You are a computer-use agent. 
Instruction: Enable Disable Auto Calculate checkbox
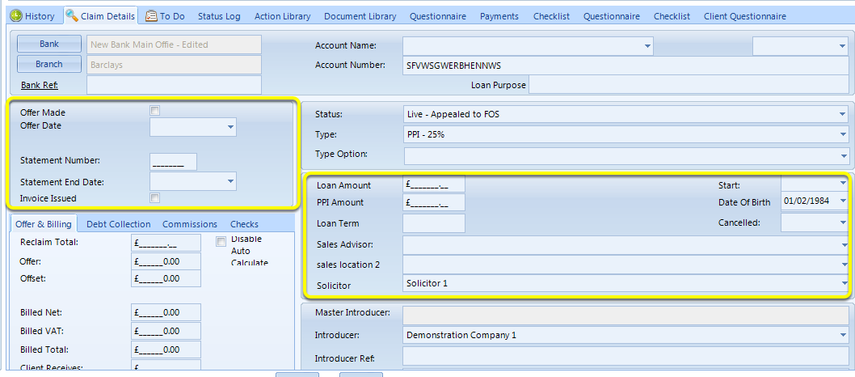pyautogui.click(x=221, y=241)
